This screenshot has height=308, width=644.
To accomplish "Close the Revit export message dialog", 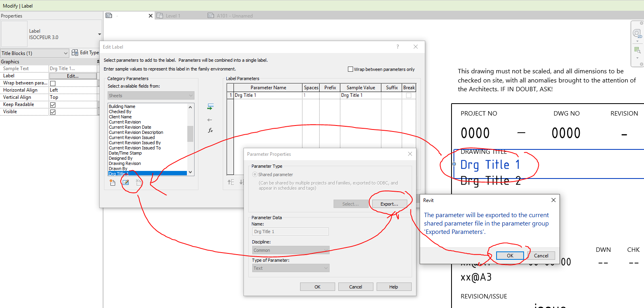I will click(554, 200).
